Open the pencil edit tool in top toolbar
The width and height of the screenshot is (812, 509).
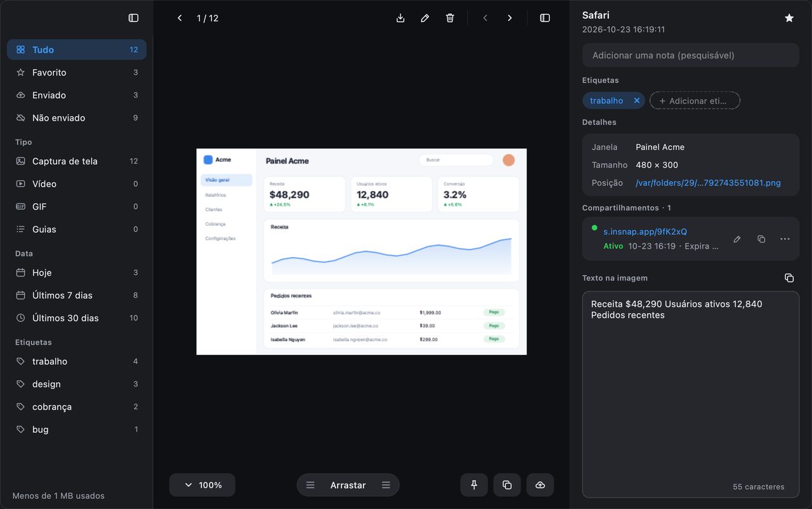pyautogui.click(x=425, y=18)
